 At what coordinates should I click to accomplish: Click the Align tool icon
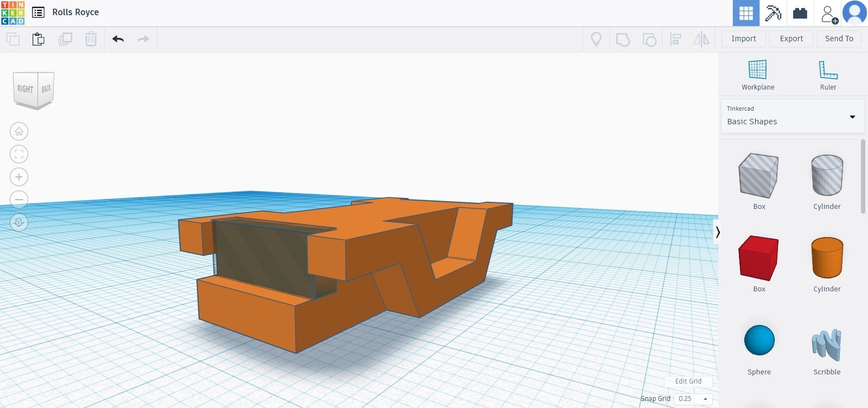click(675, 39)
